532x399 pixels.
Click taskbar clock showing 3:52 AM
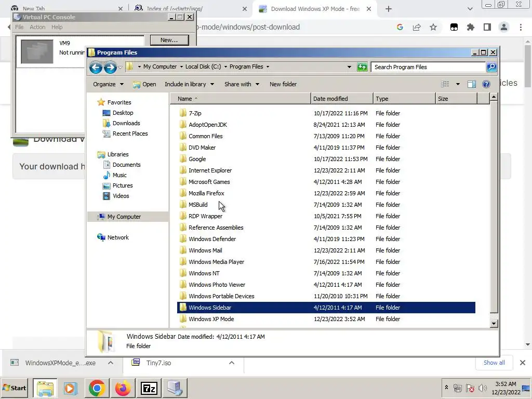(x=506, y=388)
